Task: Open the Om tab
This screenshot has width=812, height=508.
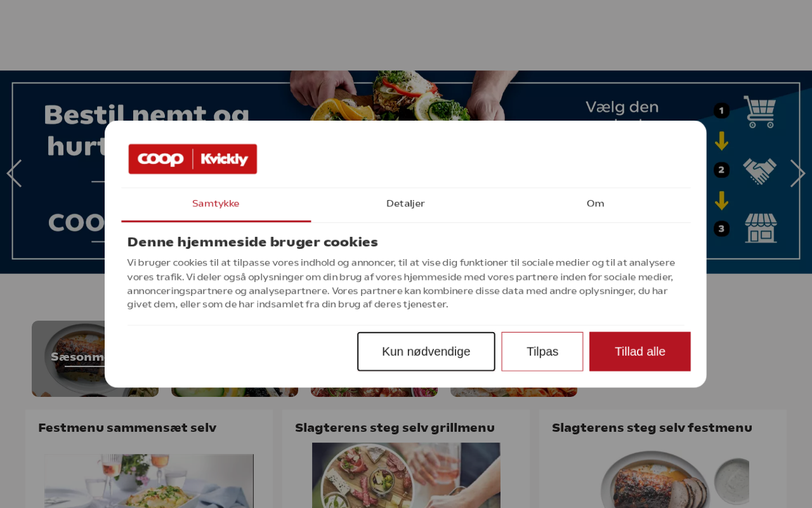Action: click(x=595, y=204)
